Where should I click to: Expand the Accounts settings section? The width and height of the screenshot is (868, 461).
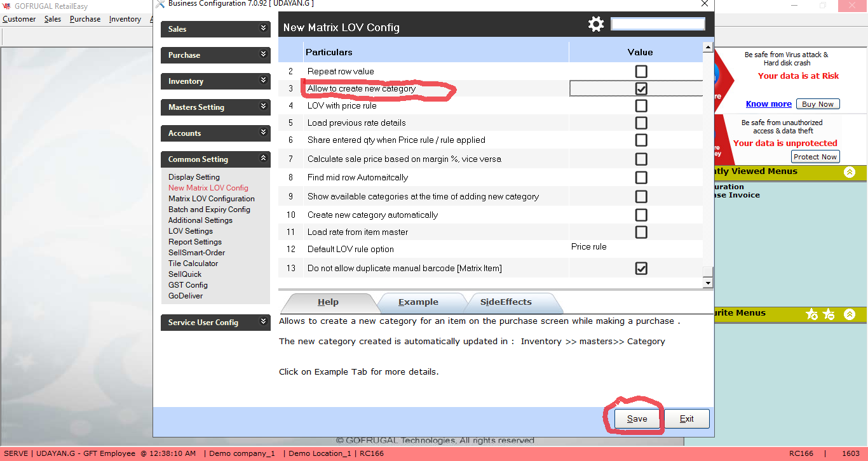point(215,133)
